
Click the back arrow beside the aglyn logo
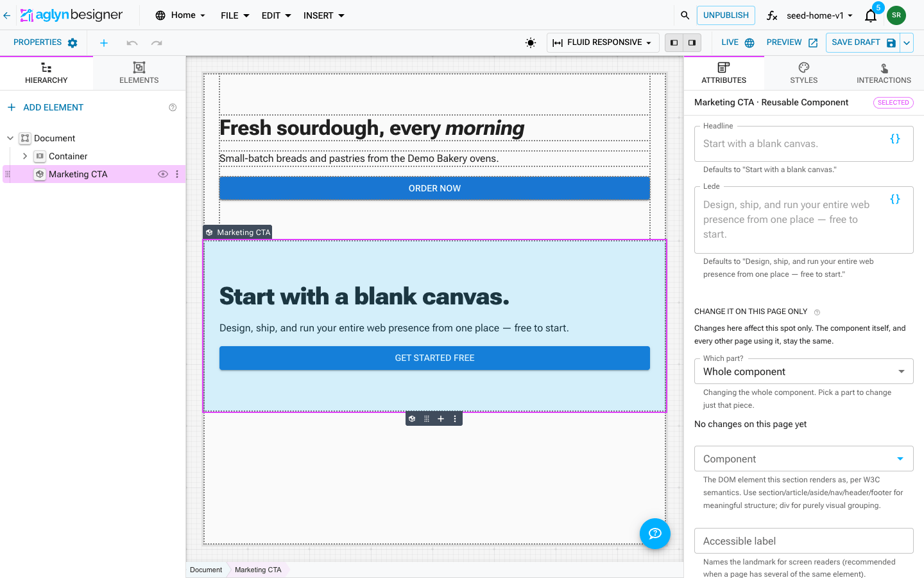tap(7, 15)
